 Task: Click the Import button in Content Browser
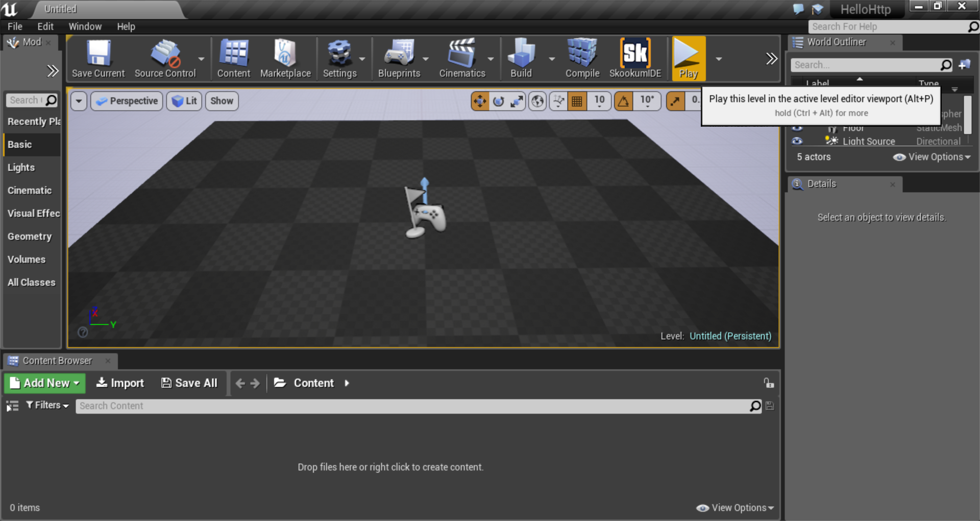tap(120, 383)
